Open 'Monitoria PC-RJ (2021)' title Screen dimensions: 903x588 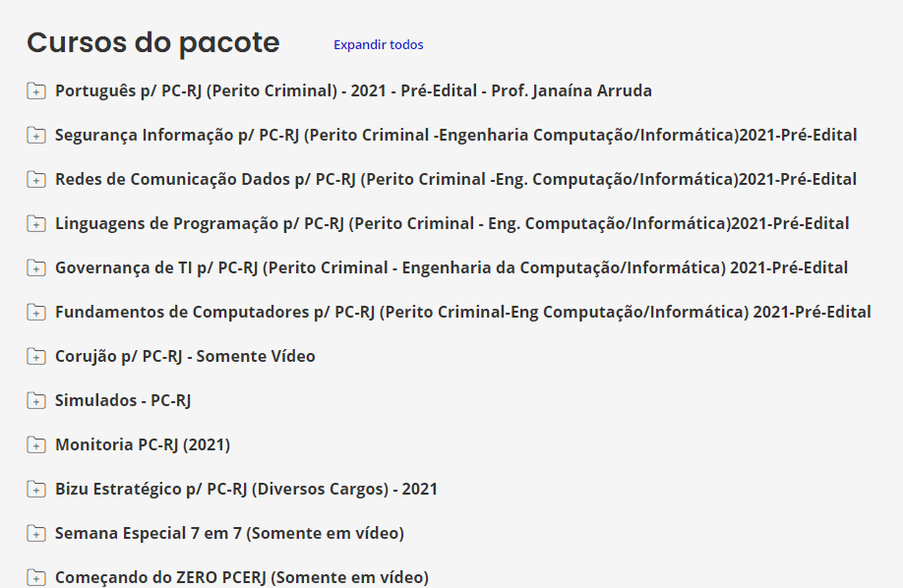pos(143,445)
